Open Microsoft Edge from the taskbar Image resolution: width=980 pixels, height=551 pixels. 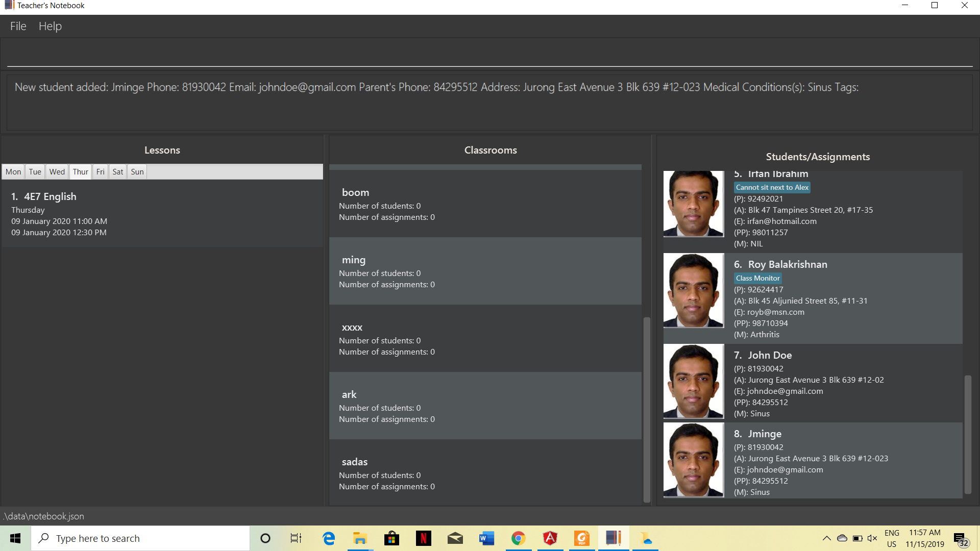(329, 538)
